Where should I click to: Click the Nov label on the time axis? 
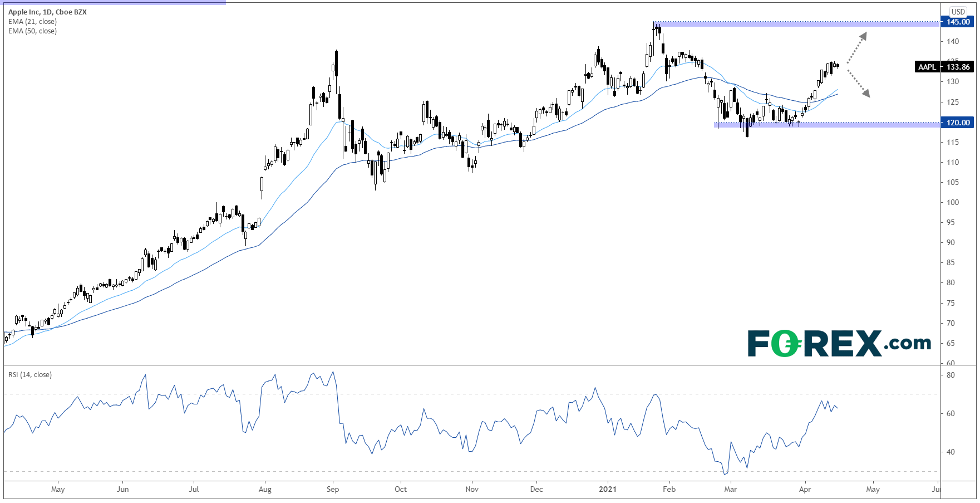472,489
